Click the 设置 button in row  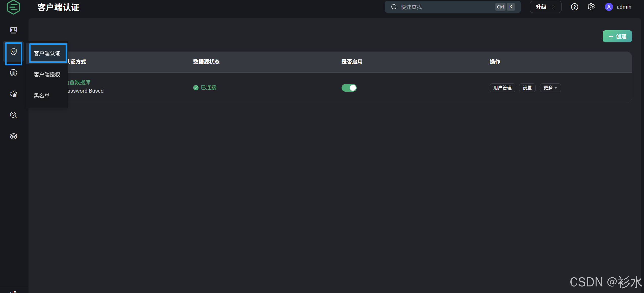[527, 88]
